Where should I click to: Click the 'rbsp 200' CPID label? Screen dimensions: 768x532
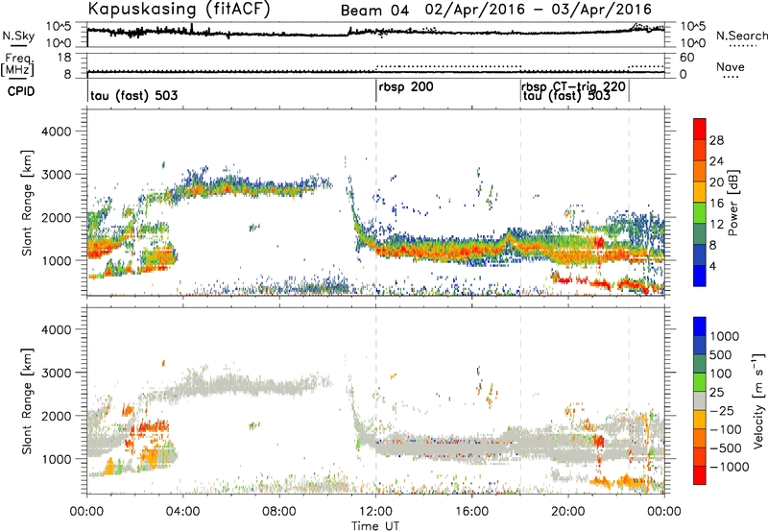406,86
